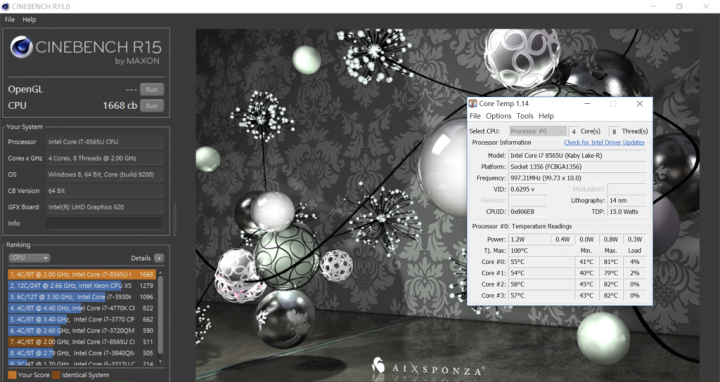Select ranking row 8 i7-3840QM score 505
720x382 pixels.
point(82,353)
